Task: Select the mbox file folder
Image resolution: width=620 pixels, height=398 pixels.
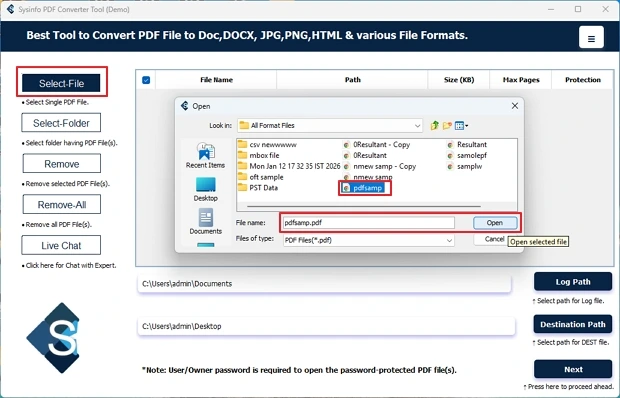Action: [259, 155]
